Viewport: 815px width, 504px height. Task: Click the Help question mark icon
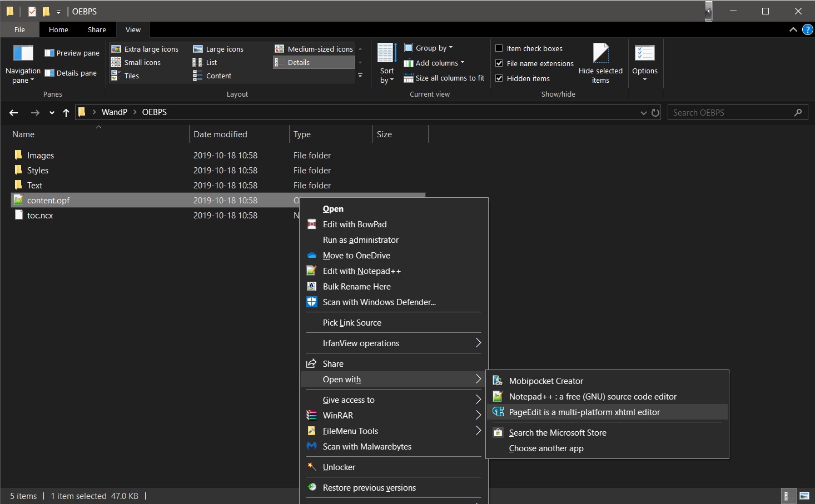click(807, 30)
